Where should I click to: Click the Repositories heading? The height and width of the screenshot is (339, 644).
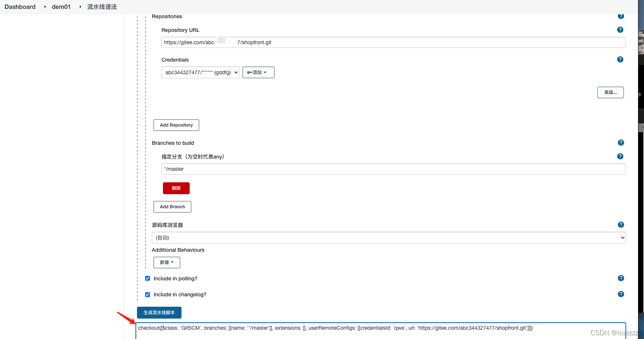(x=167, y=16)
